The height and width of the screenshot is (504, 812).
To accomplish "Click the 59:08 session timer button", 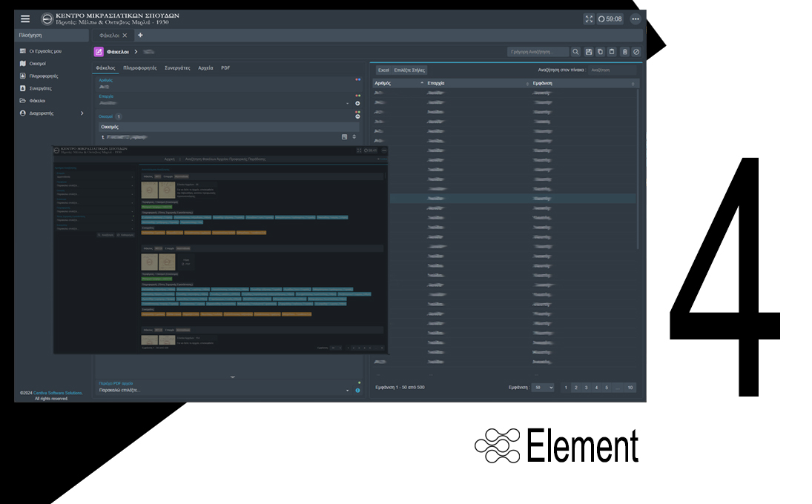I will pyautogui.click(x=610, y=19).
